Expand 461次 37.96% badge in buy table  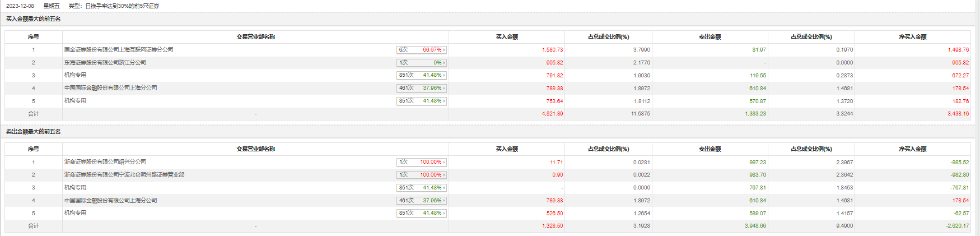[x=422, y=88]
